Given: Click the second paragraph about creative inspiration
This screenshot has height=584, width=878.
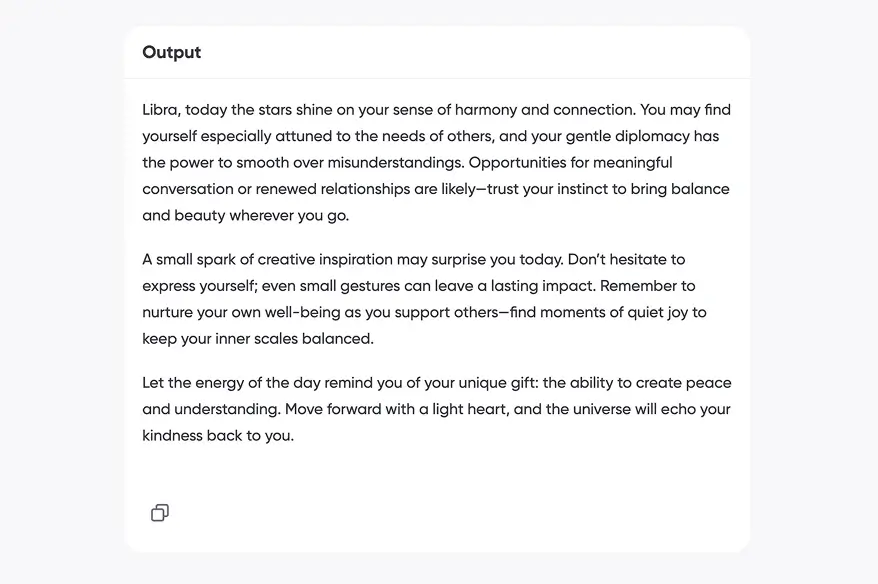Looking at the screenshot, I should point(424,299).
